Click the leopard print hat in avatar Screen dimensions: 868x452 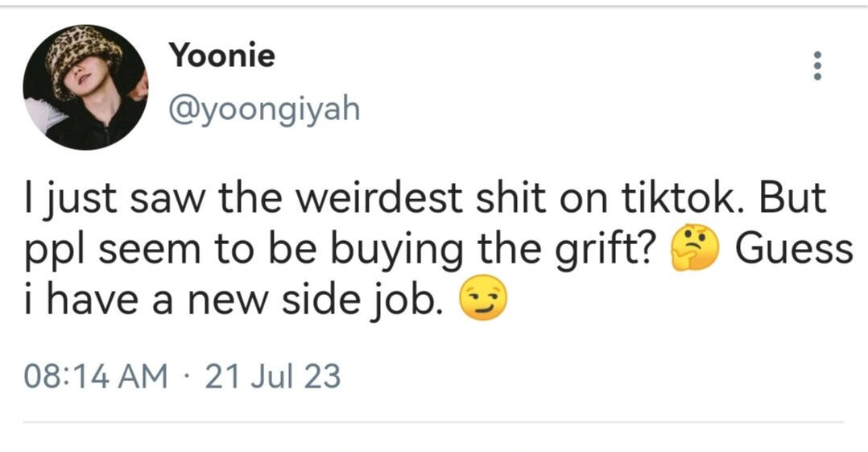(82, 56)
